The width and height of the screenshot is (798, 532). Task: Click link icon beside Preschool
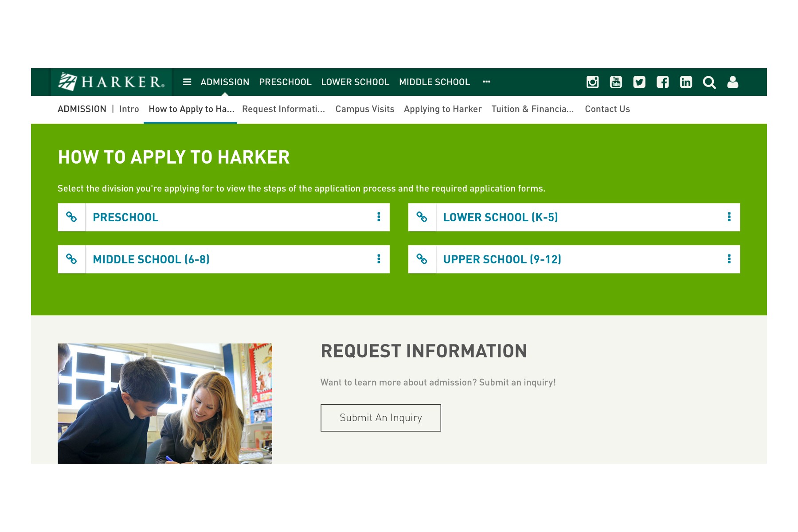tap(71, 217)
